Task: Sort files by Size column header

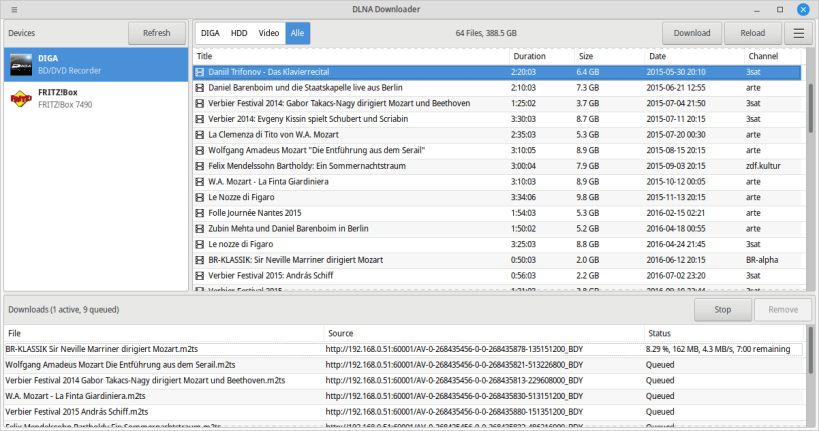Action: point(609,56)
